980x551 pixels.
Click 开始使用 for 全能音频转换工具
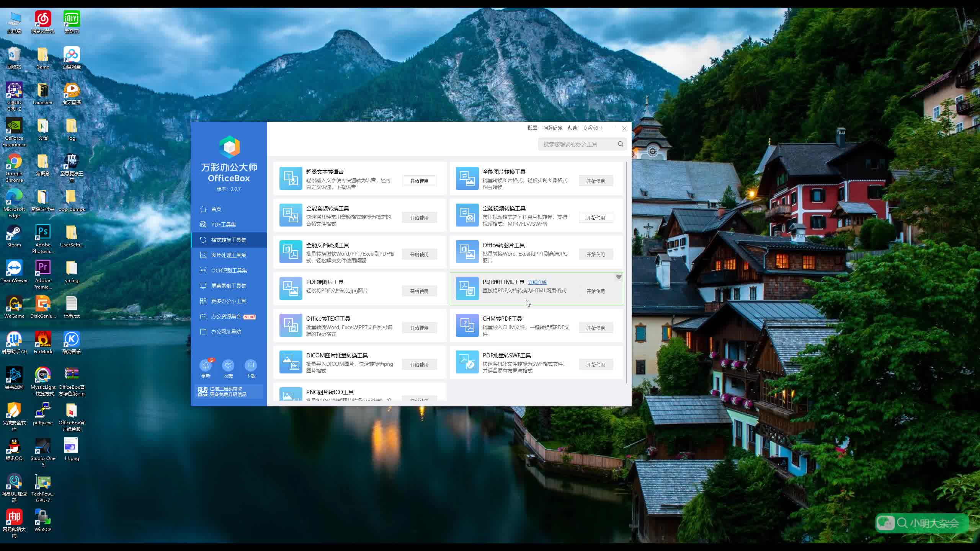(419, 217)
